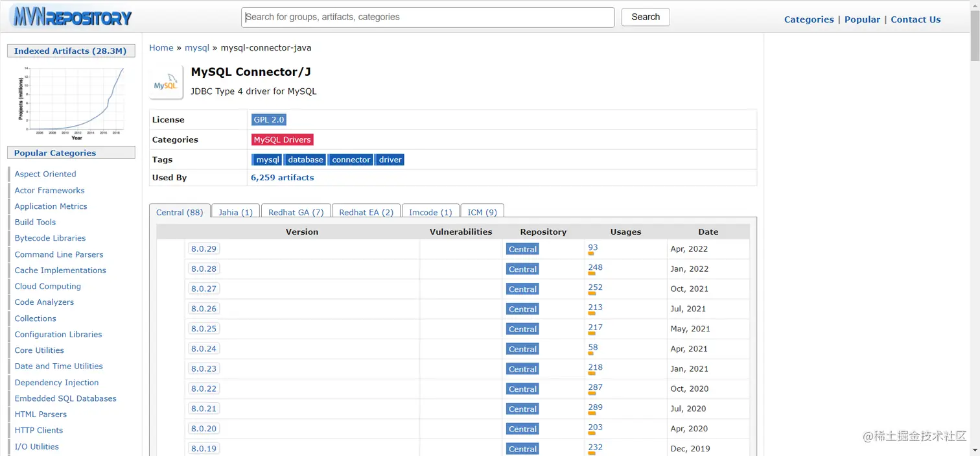Switch to the Central (88) tab
This screenshot has height=456, width=980.
[180, 212]
